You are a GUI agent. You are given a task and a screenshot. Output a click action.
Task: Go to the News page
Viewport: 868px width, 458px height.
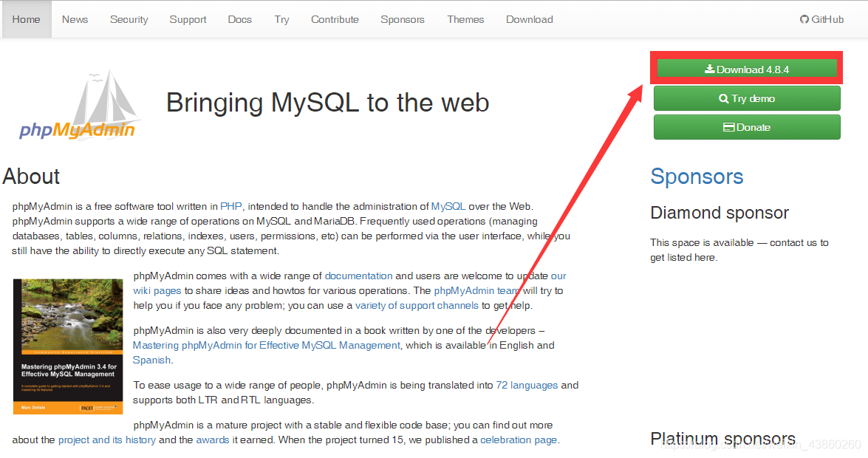tap(75, 19)
